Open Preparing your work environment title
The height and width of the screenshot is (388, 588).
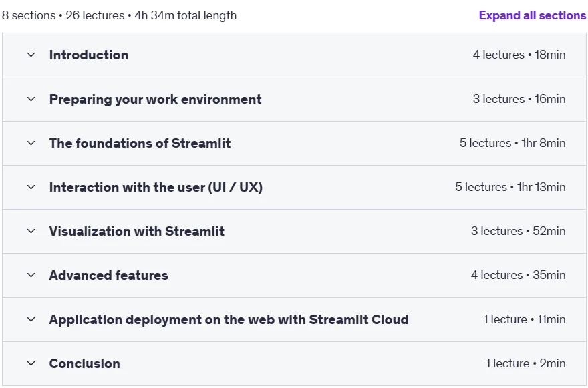(155, 99)
